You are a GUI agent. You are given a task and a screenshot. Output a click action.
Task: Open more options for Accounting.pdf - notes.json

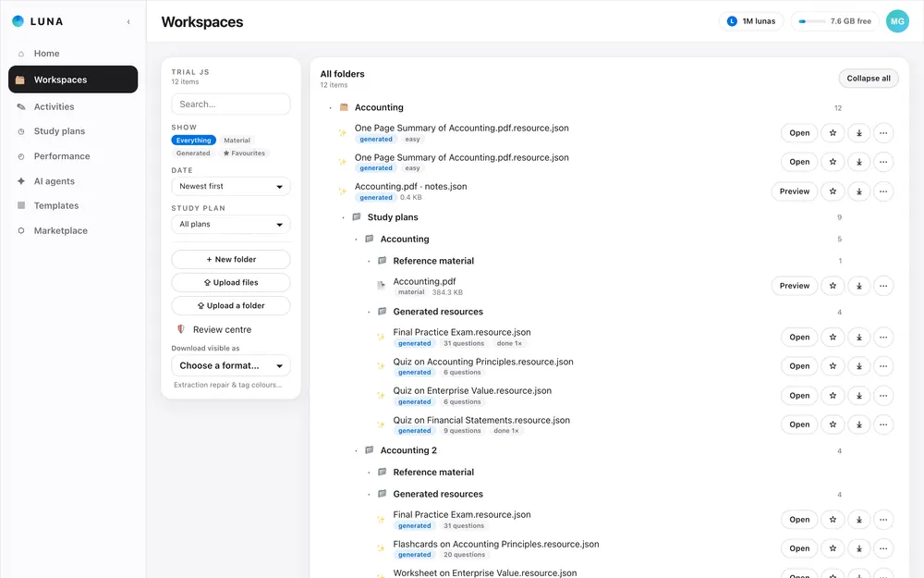pyautogui.click(x=882, y=191)
